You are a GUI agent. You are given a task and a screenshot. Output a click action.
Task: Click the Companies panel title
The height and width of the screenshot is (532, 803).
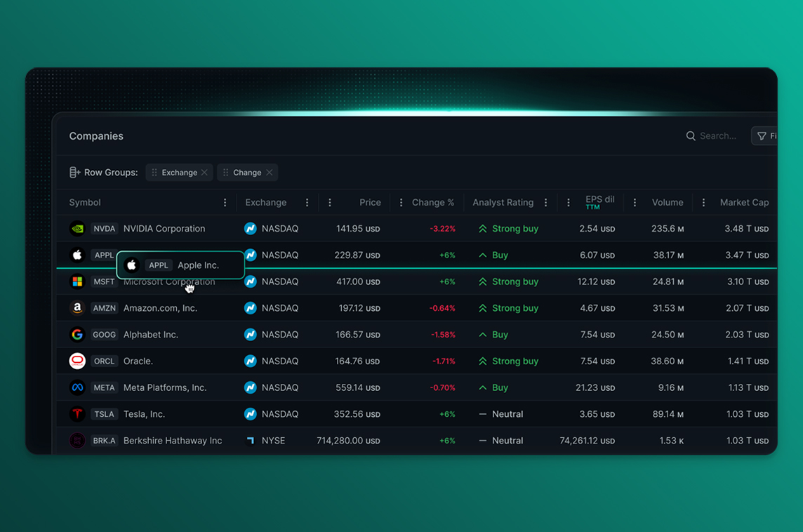pos(96,135)
